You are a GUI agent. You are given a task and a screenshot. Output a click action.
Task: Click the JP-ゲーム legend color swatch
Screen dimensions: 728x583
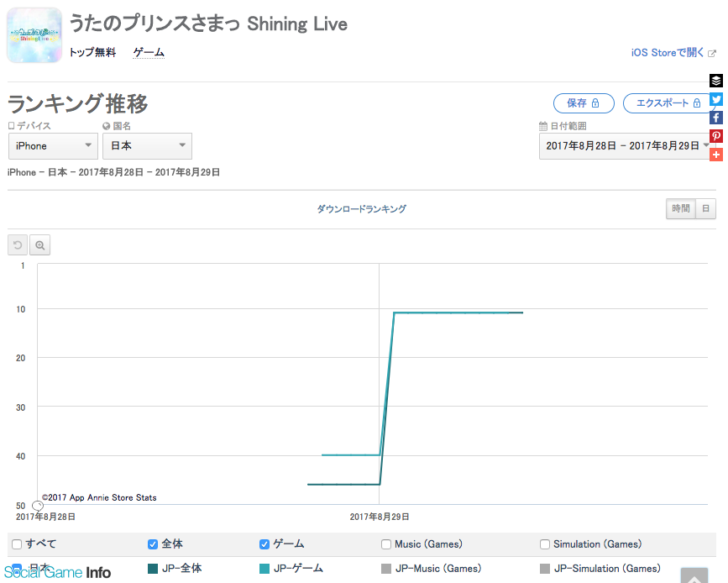click(x=264, y=569)
